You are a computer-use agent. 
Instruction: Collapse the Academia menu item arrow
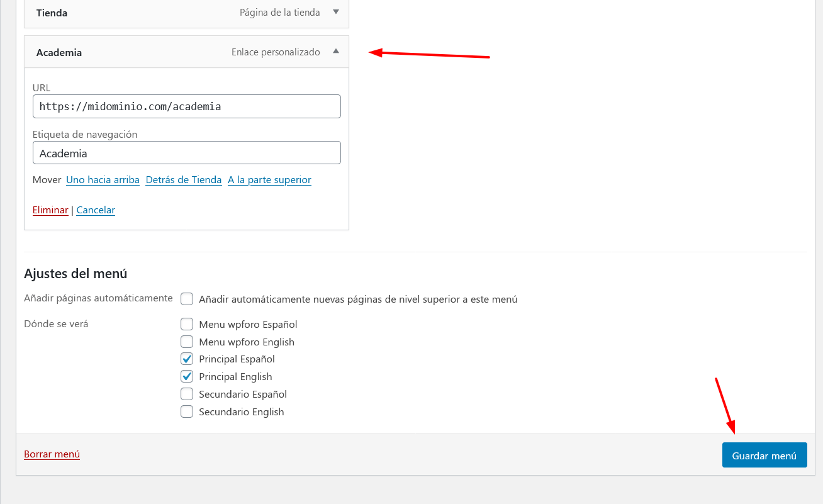click(336, 52)
